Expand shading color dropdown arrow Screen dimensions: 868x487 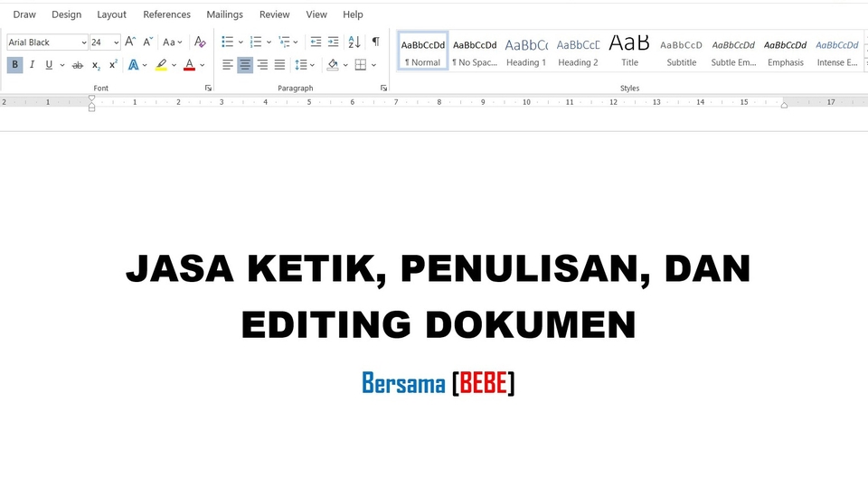[345, 65]
